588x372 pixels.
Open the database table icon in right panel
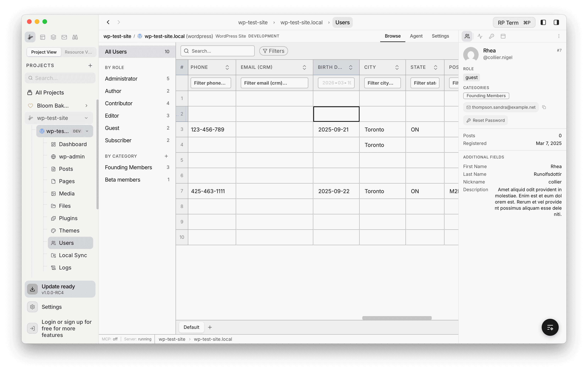(503, 36)
